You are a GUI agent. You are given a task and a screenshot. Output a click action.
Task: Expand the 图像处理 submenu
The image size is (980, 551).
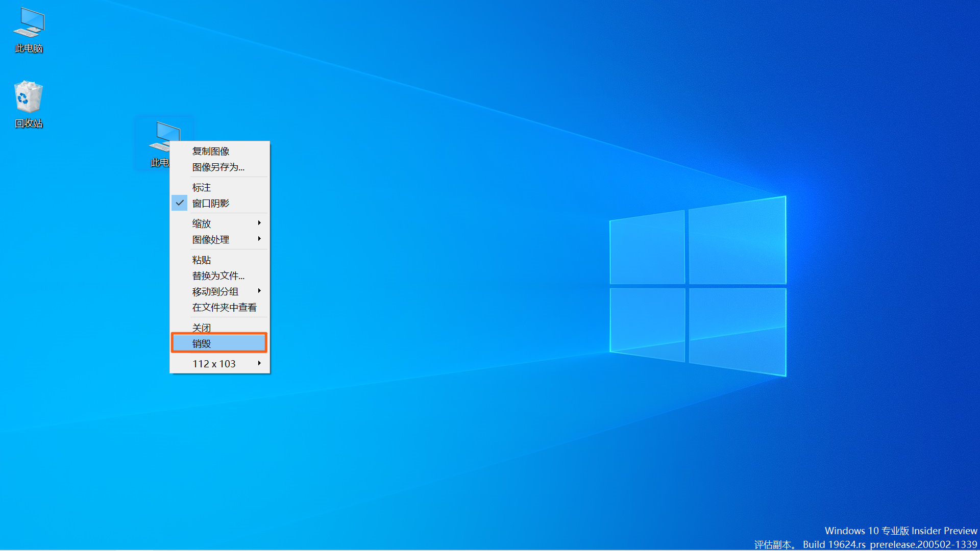pyautogui.click(x=219, y=240)
